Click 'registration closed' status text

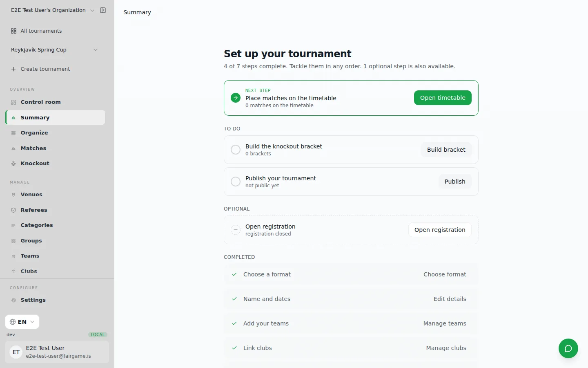(268, 234)
